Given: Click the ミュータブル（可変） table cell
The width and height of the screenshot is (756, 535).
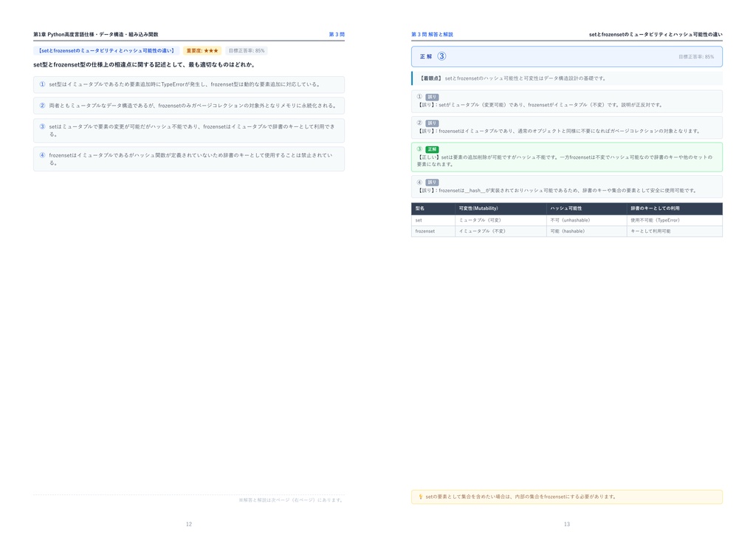Looking at the screenshot, I should point(501,220).
